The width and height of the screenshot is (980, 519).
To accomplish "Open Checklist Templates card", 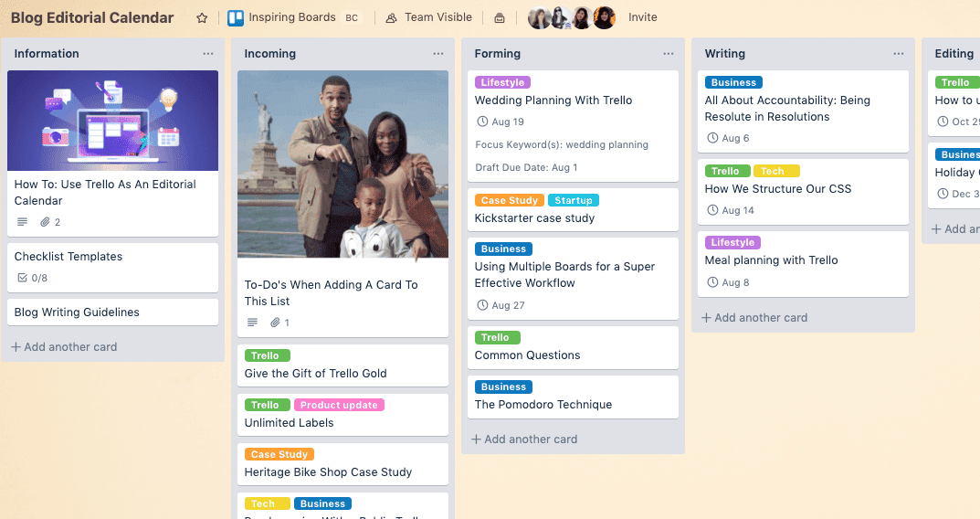I will click(x=112, y=268).
